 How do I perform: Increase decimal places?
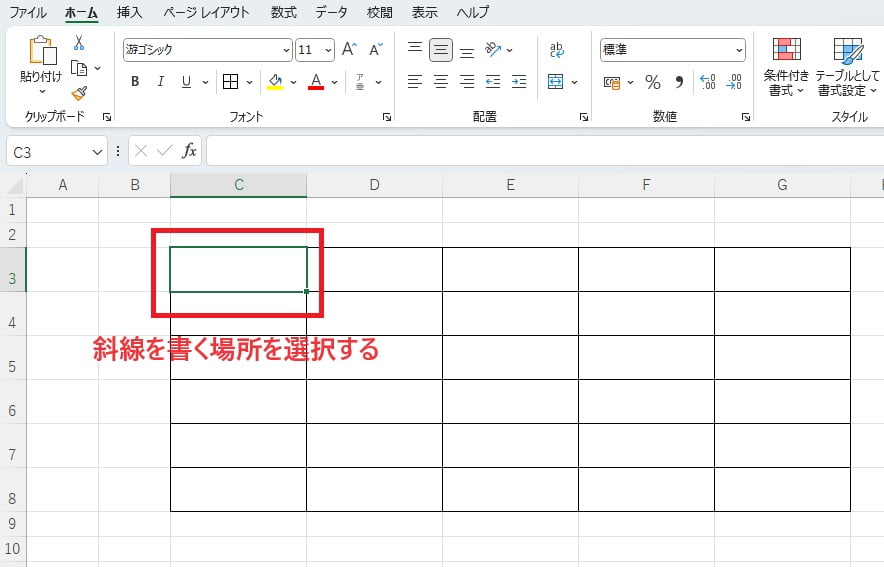(708, 82)
